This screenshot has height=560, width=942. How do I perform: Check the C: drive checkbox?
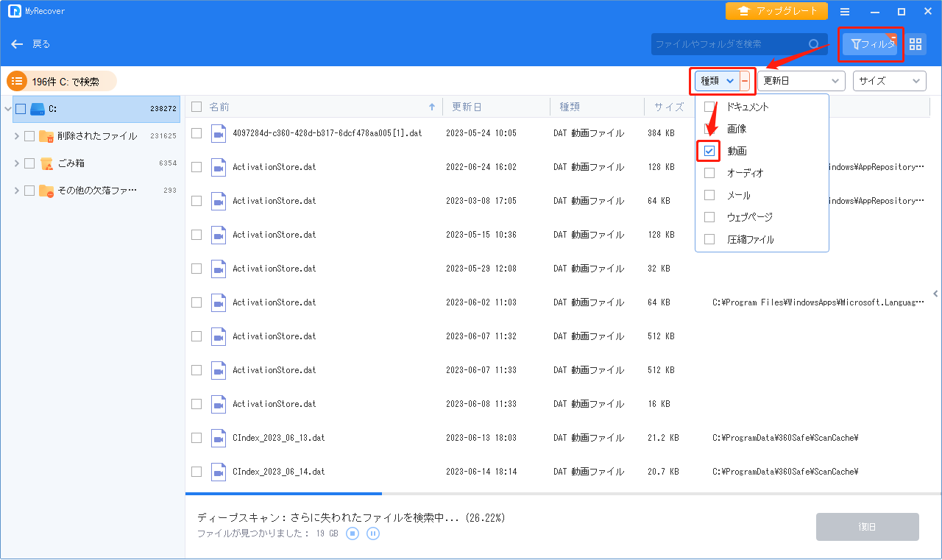point(19,108)
